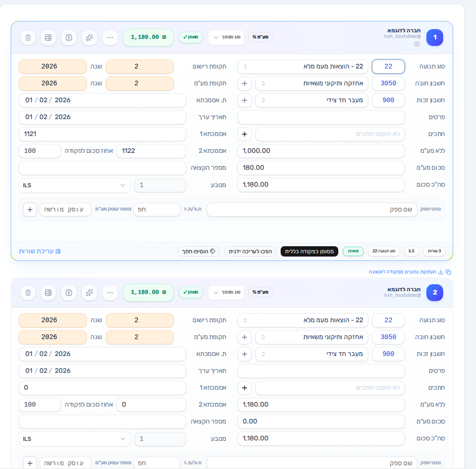This screenshot has height=469, width=476.
Task: Delete entry 2 with the trash icon
Action: pyautogui.click(x=28, y=293)
